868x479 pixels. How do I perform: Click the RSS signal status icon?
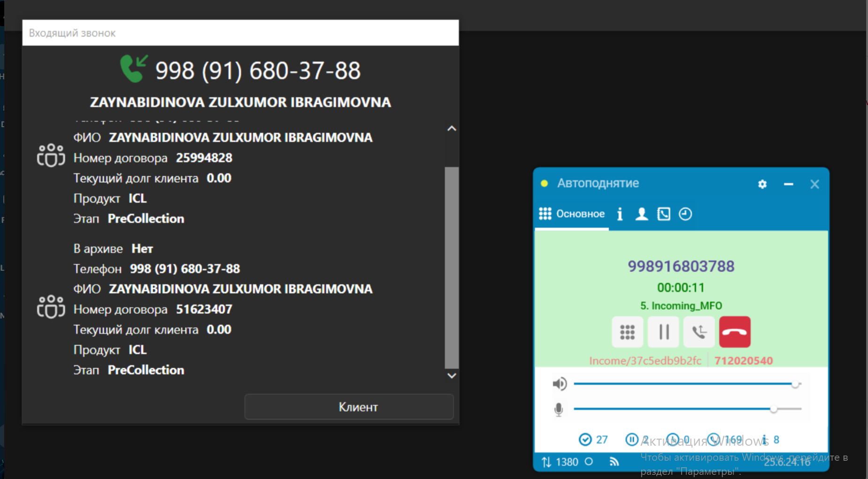(x=614, y=462)
